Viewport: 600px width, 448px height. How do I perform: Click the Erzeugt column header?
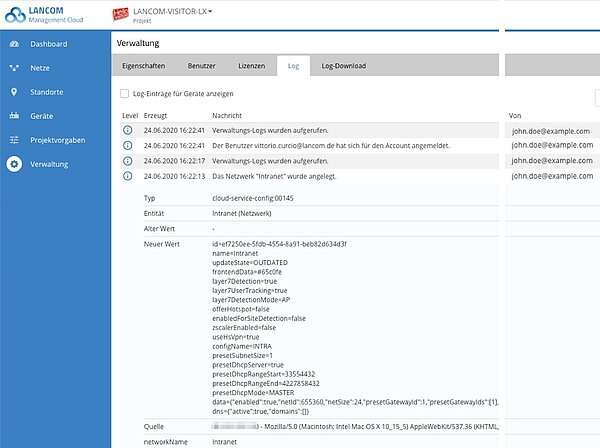tap(155, 116)
